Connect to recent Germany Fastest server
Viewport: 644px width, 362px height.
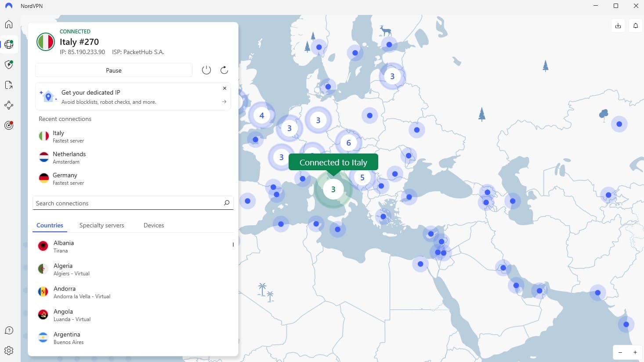(x=133, y=179)
